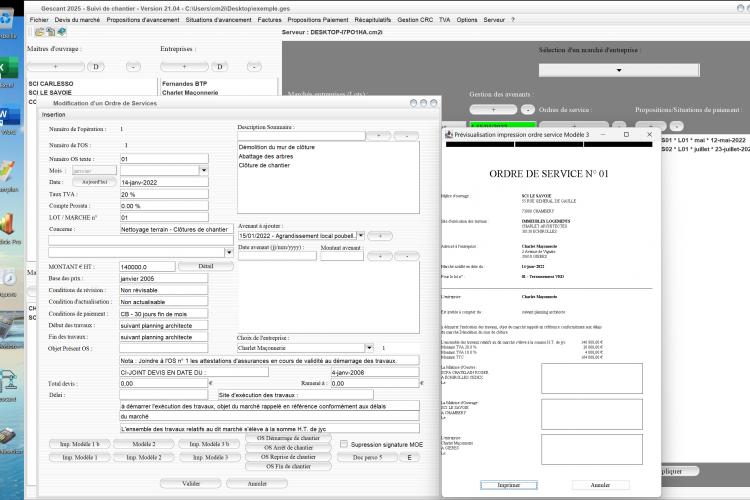Click MONTANT € HT input field
The width and height of the screenshot is (750, 500).
(147, 267)
